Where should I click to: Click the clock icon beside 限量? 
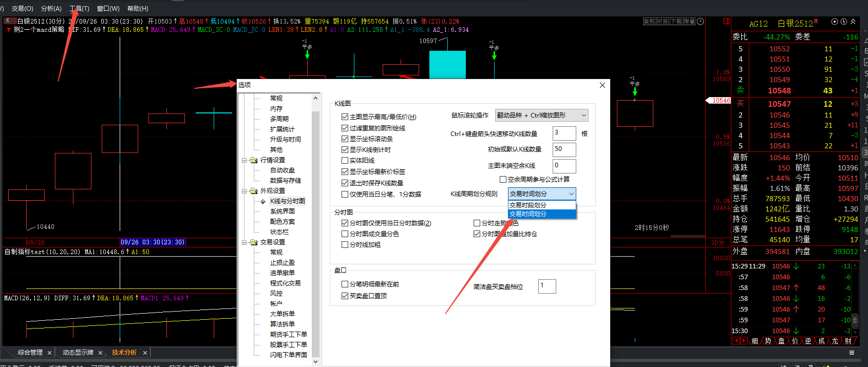(700, 22)
